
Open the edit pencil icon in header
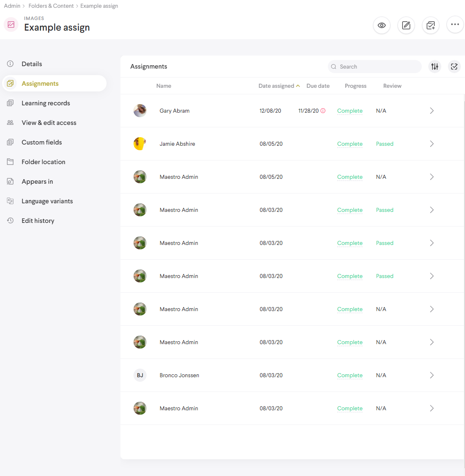pos(406,25)
